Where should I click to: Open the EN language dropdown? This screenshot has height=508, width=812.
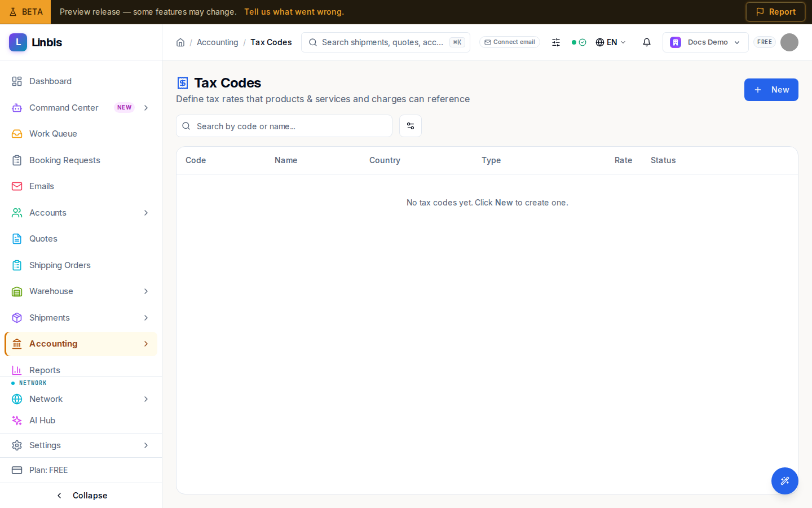click(611, 42)
